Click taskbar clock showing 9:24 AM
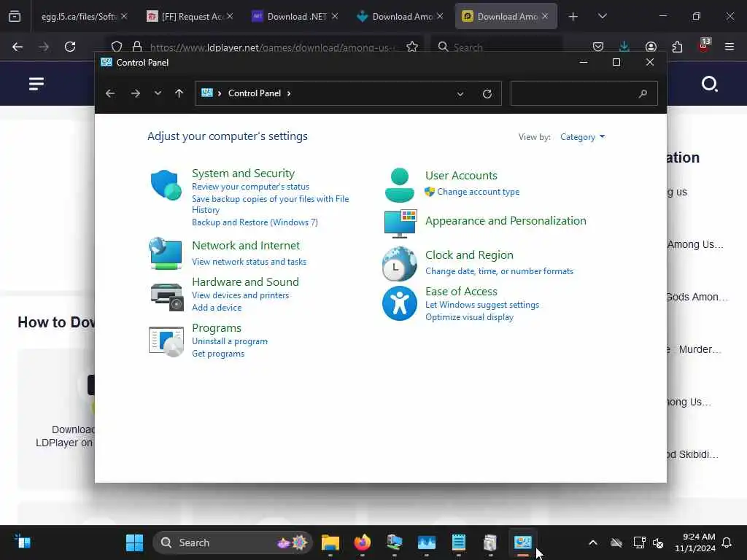This screenshot has height=560, width=747. (695, 542)
